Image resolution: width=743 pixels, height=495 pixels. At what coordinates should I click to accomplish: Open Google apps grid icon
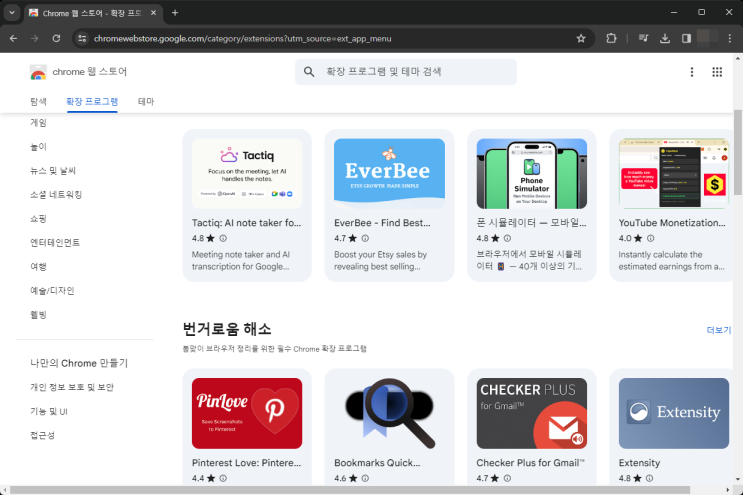point(717,72)
